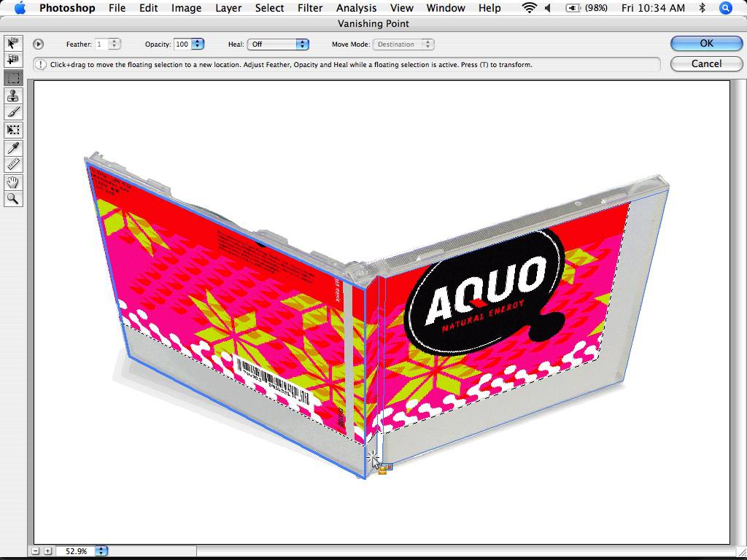
Task: Open the Heal dropdown
Action: click(x=278, y=44)
